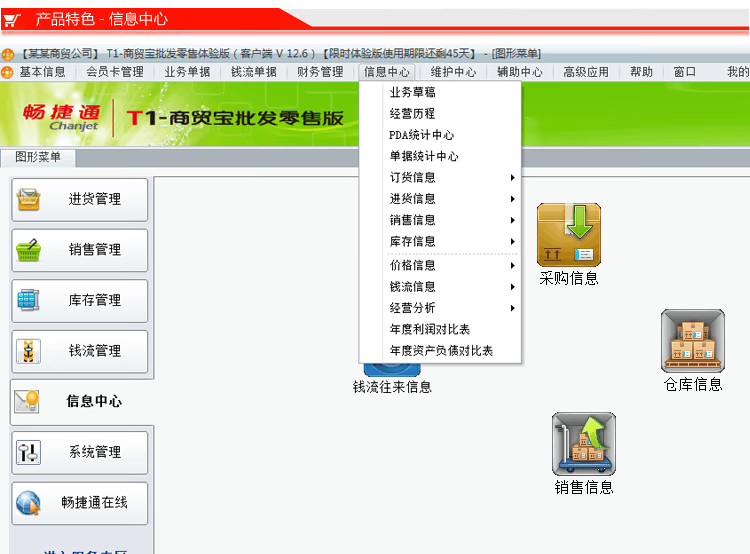Click the 畅捷通 Chanjet logo
Screen dimensions: 750x554
62,118
